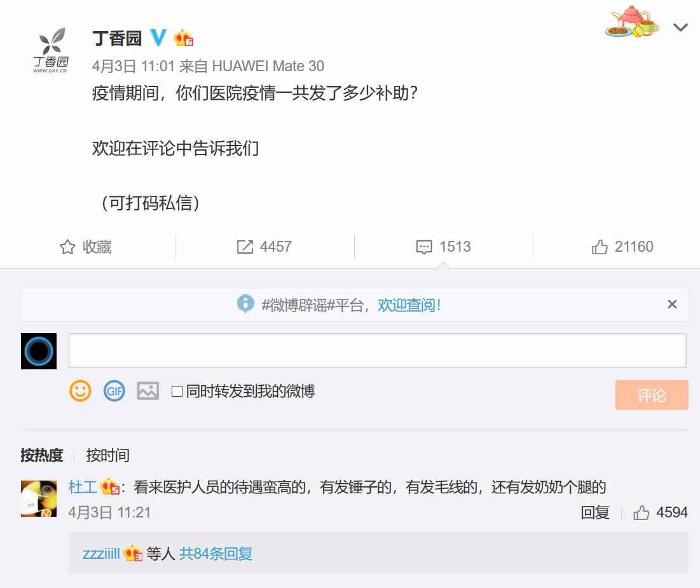This screenshot has height=588, width=700.
Task: Click the comment text input field
Action: coord(377,350)
